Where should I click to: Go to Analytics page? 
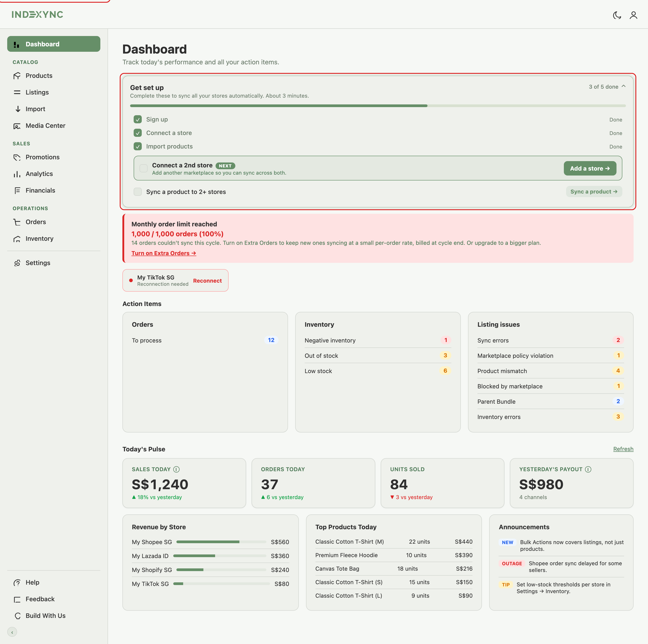tap(54, 174)
